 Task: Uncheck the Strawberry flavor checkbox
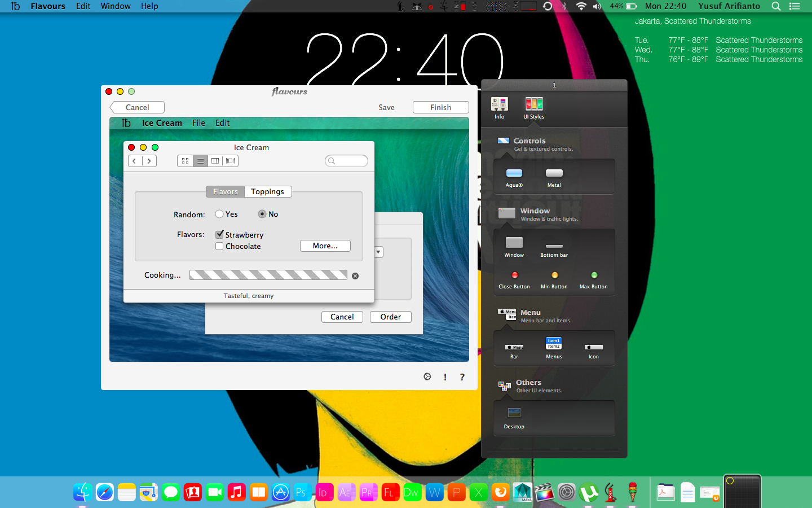[x=220, y=234]
